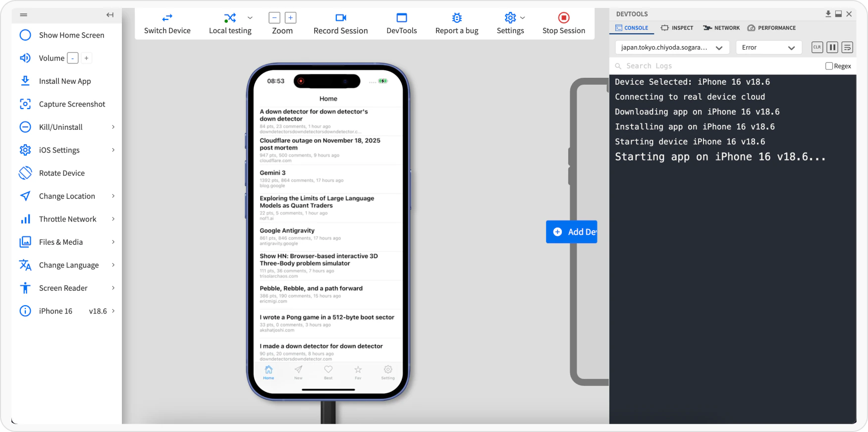The height and width of the screenshot is (432, 868).
Task: Click Local testing toolbar button
Action: [x=230, y=24]
